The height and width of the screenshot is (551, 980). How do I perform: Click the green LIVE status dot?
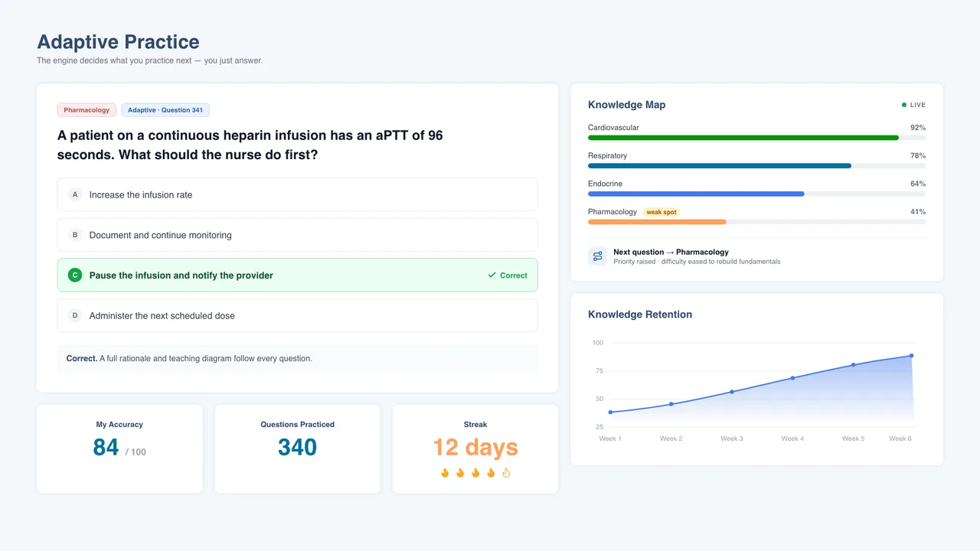tap(904, 105)
